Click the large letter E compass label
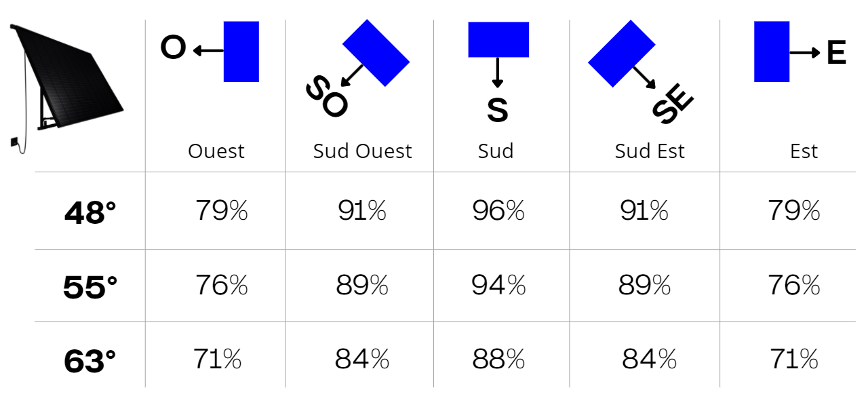 point(837,53)
